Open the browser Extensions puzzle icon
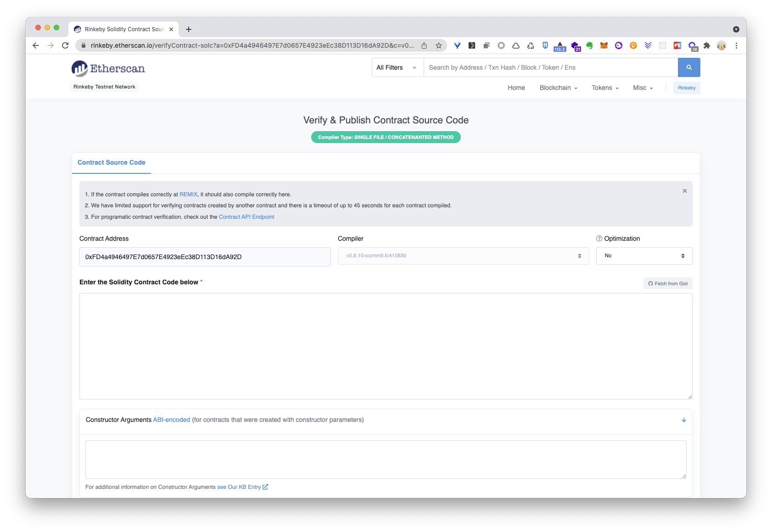This screenshot has width=772, height=532. click(707, 45)
